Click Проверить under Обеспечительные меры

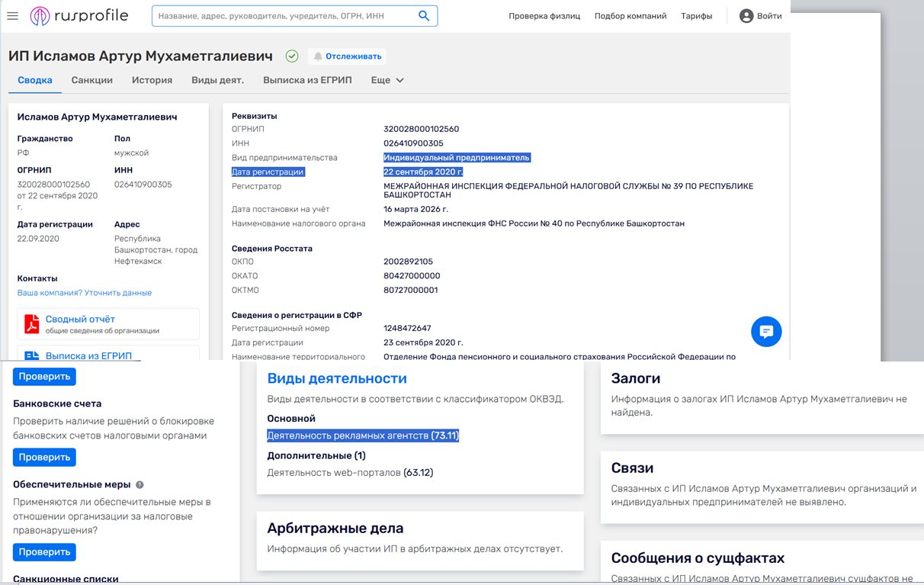click(x=44, y=551)
